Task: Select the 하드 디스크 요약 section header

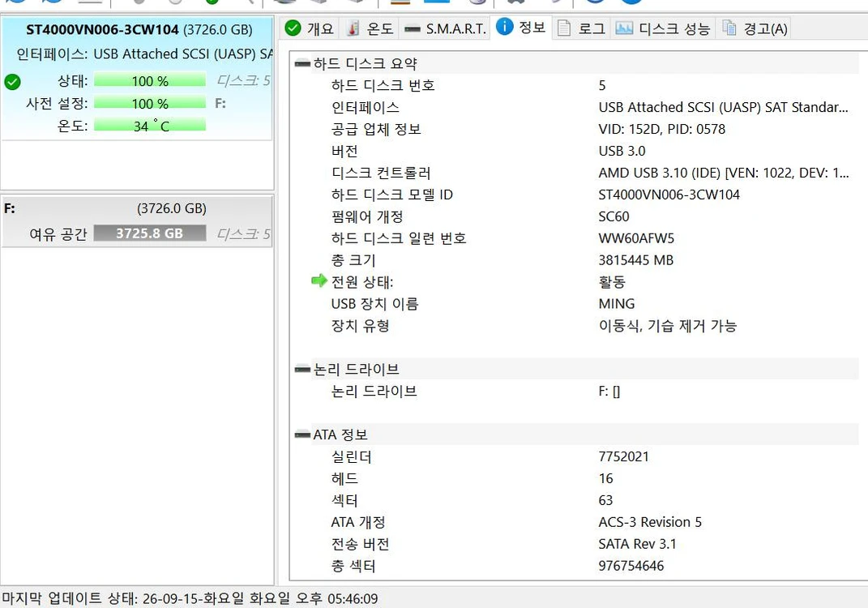Action: (x=366, y=64)
